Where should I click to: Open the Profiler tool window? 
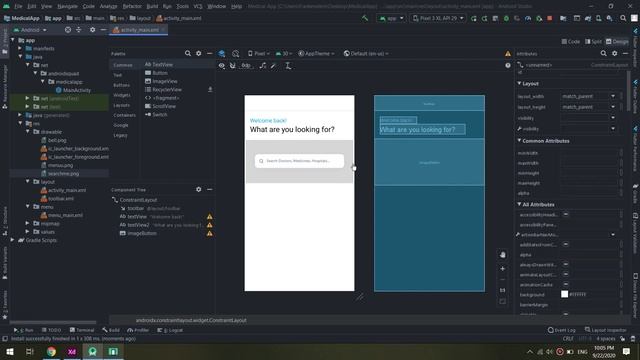click(x=138, y=330)
